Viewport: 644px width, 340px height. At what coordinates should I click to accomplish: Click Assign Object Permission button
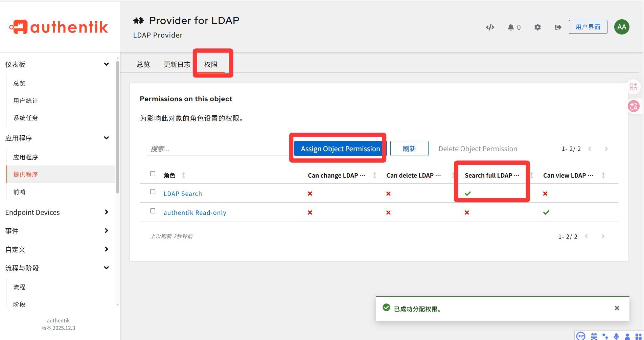click(x=340, y=149)
